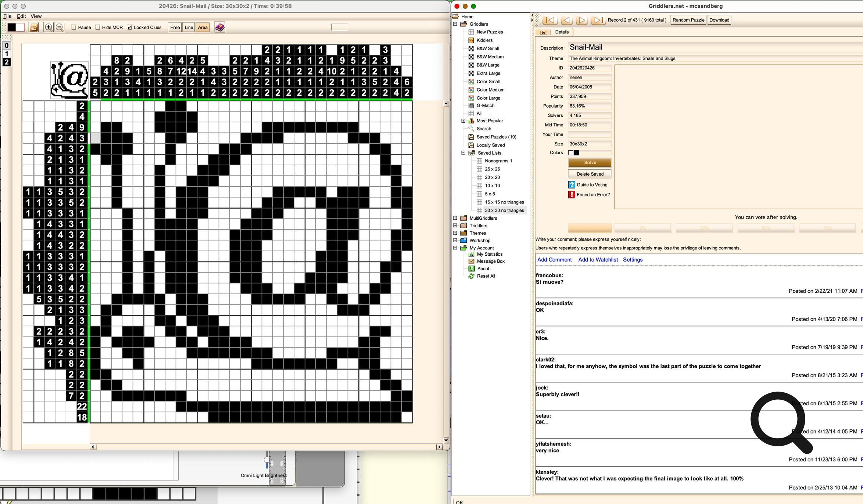Go to the first record
Viewport: 863px width, 504px height.
550,20
